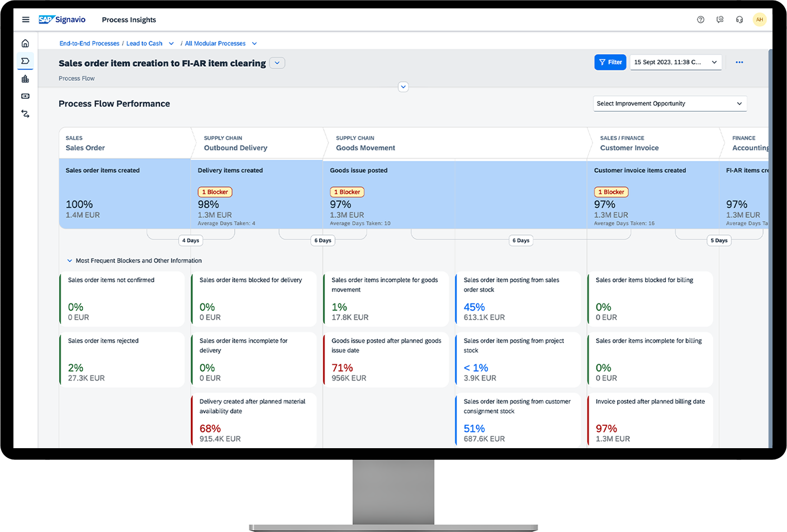787x532 pixels.
Task: Click the Filter button
Action: pos(610,62)
